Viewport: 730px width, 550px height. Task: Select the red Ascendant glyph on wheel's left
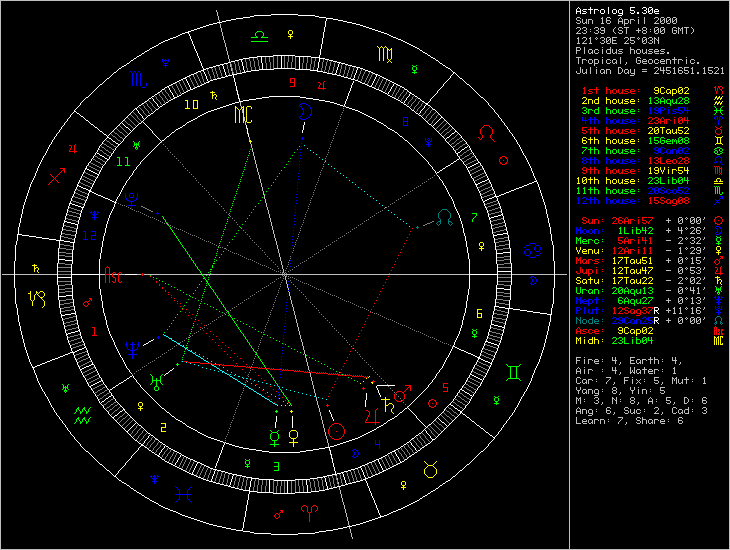point(117,278)
